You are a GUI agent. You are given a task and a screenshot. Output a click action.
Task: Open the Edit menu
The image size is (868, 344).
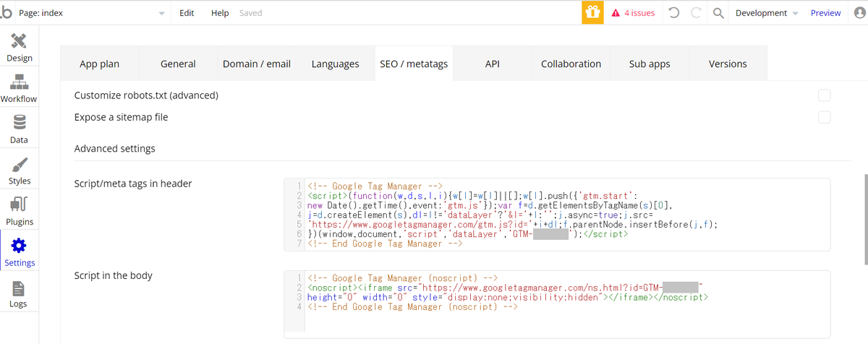pyautogui.click(x=187, y=13)
